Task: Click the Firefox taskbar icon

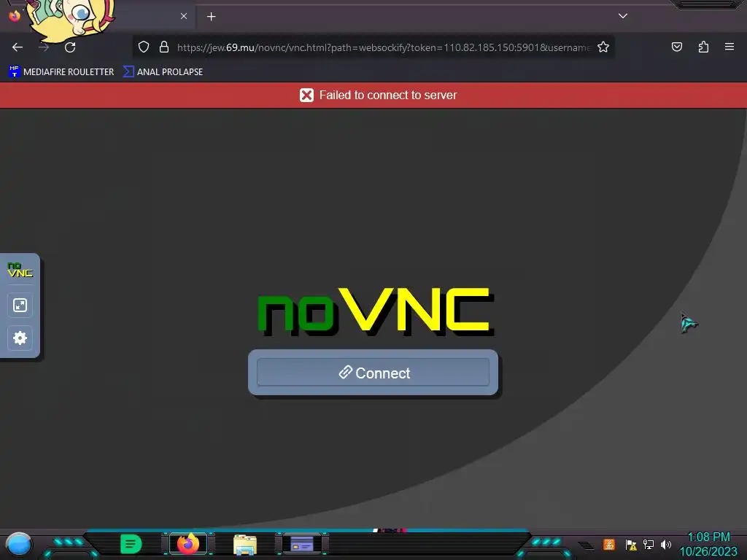Action: [x=188, y=543]
